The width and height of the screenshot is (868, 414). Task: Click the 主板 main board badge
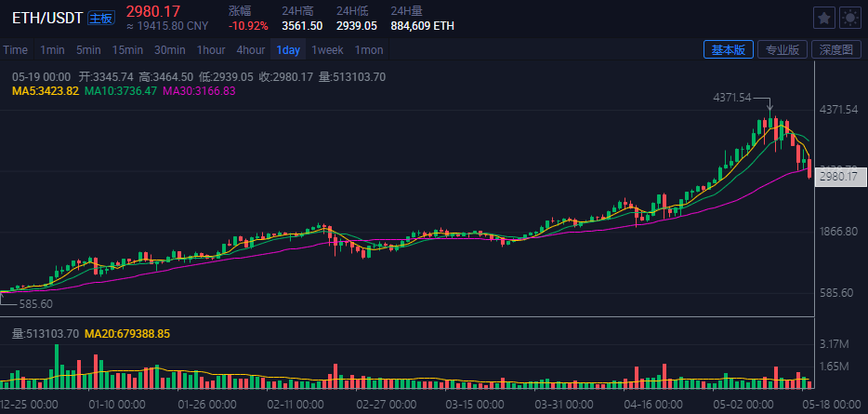click(100, 18)
